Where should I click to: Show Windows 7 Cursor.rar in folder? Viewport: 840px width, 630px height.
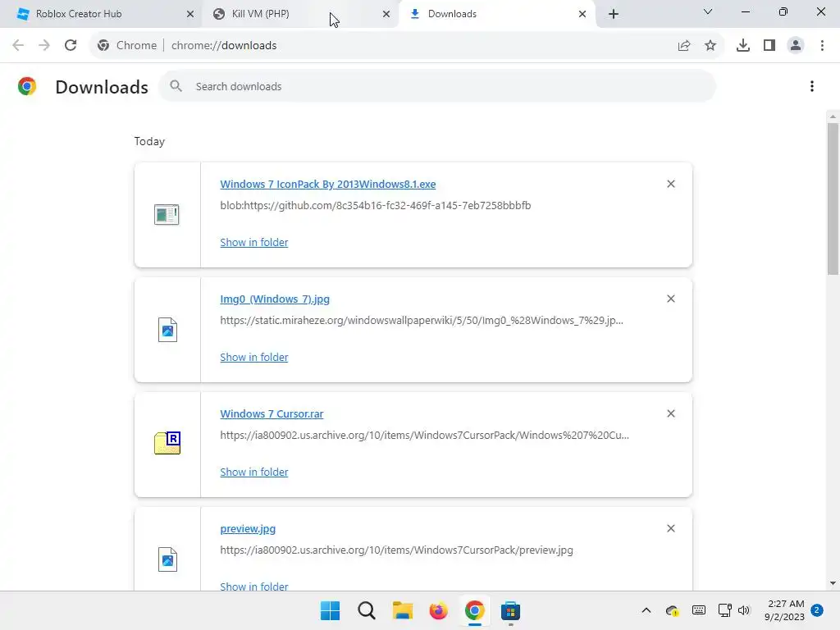[x=254, y=472]
